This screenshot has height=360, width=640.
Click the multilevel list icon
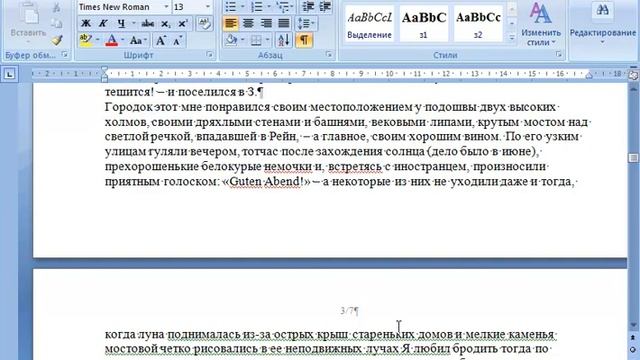pyautogui.click(x=282, y=7)
